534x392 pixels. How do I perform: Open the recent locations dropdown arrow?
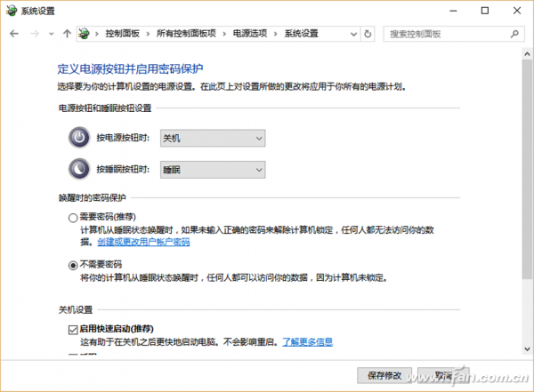pyautogui.click(x=52, y=34)
